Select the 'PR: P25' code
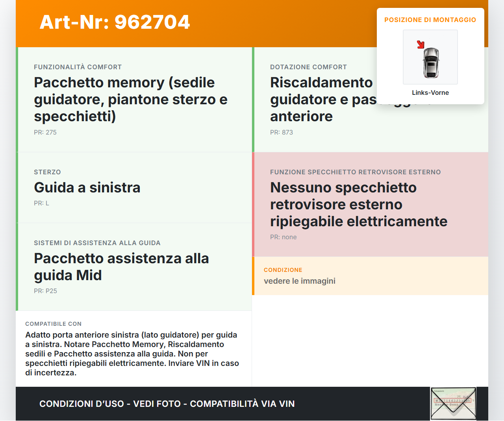The width and height of the screenshot is (504, 421). click(x=45, y=291)
